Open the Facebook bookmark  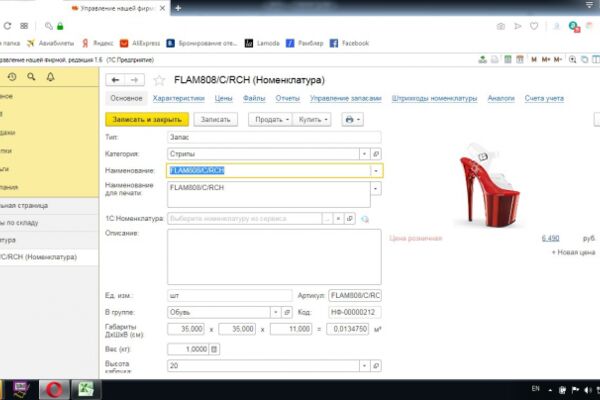click(x=349, y=43)
